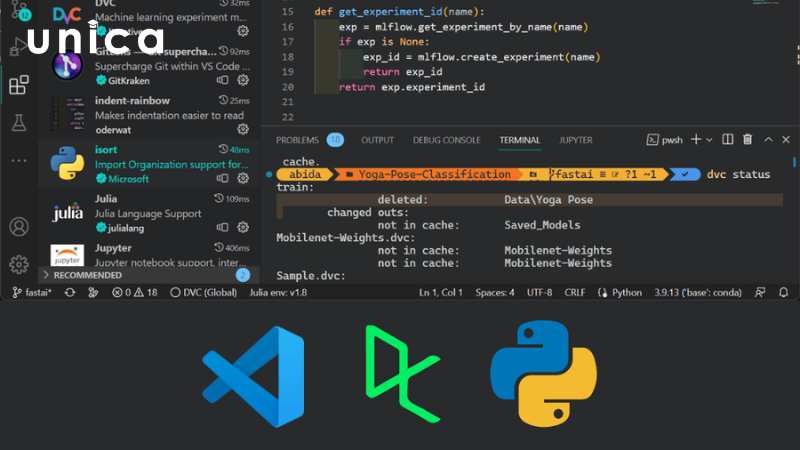Select the indent-rainbow extension entry

point(149,115)
